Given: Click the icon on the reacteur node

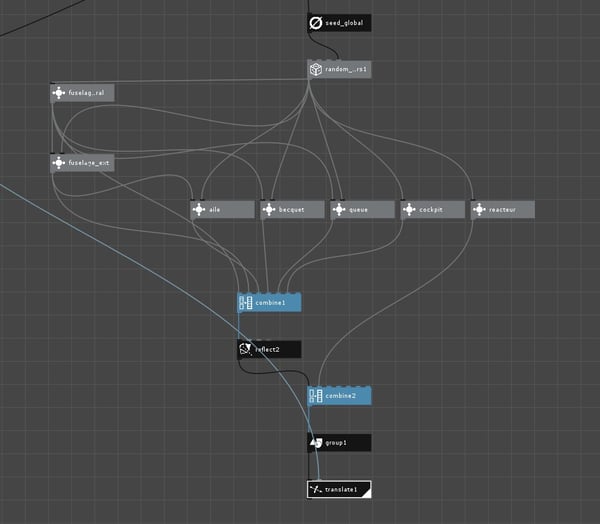Looking at the screenshot, I should pyautogui.click(x=479, y=210).
